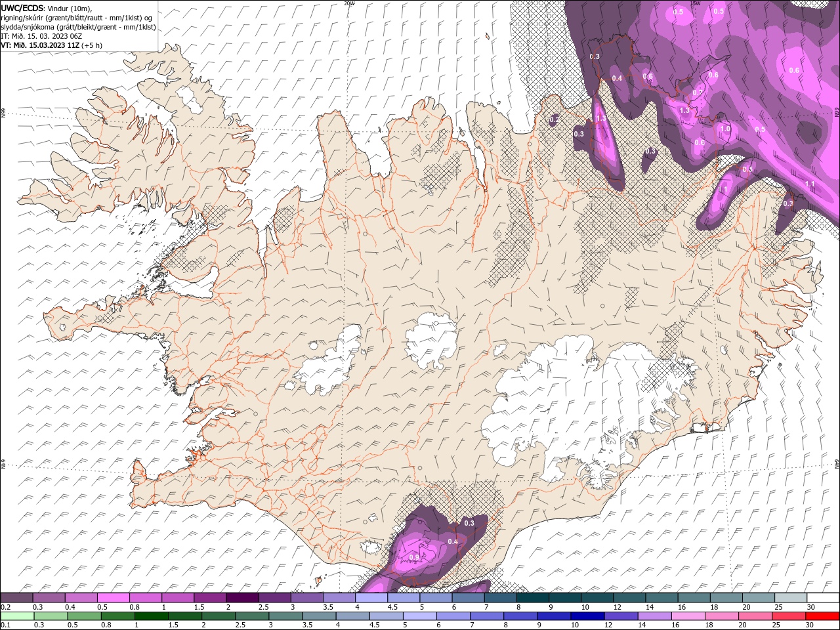Click the '0.7' snowfall value label

coord(698,93)
